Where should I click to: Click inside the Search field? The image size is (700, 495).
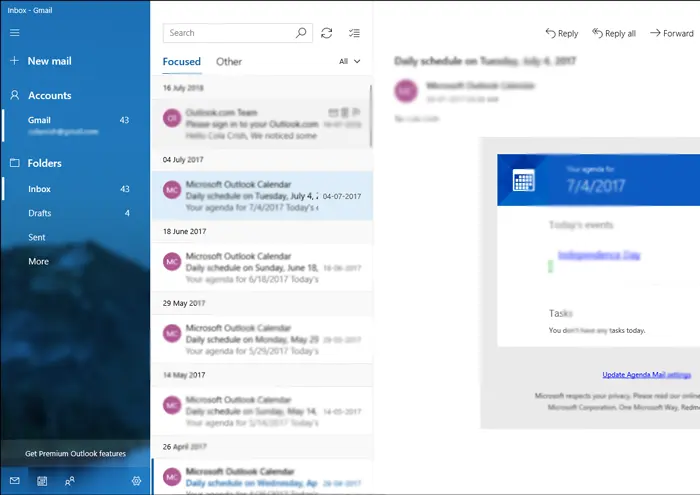click(230, 33)
